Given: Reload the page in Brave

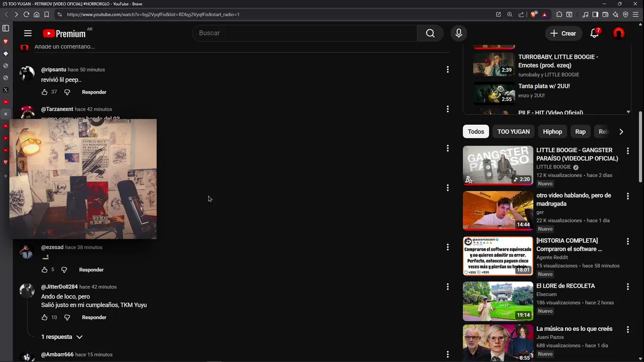Looking at the screenshot, I should click(26, 15).
